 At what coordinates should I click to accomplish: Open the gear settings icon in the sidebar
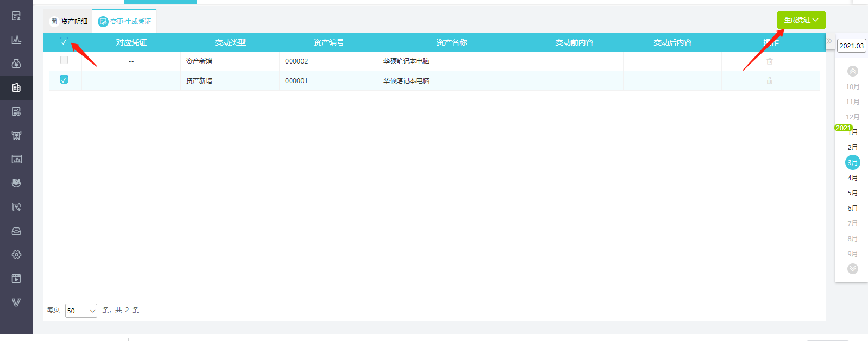point(16,255)
